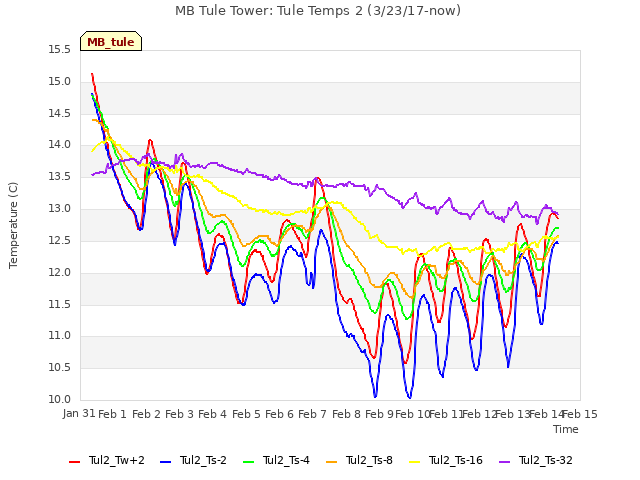Click the Temperature (C) axis label
The width and height of the screenshot is (640, 480).
tap(13, 225)
